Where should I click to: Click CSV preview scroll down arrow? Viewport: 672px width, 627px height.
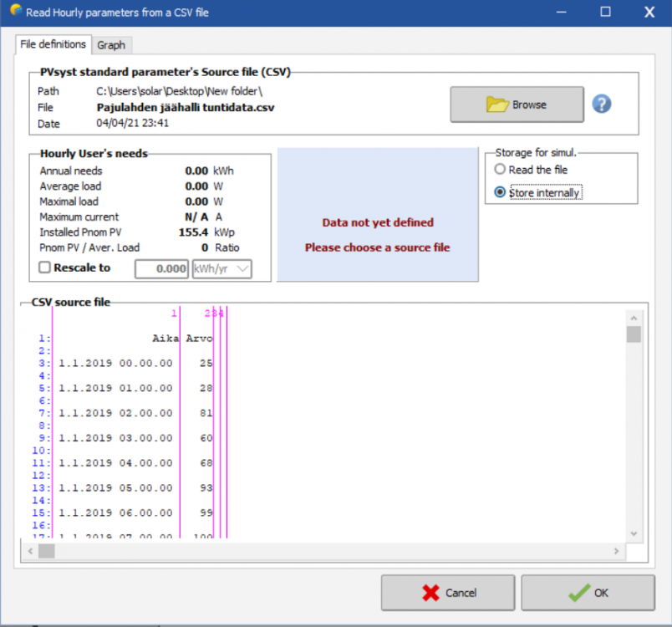[x=634, y=533]
